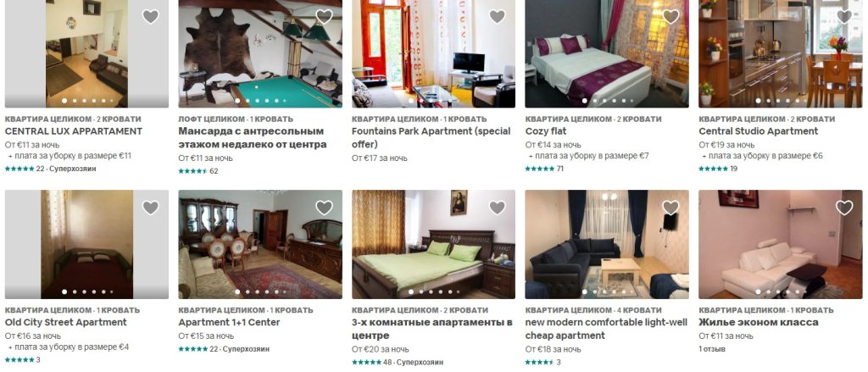The width and height of the screenshot is (868, 372).
Task: Click 1 отзыв under Жилье эконом класса
Action: [x=712, y=349]
